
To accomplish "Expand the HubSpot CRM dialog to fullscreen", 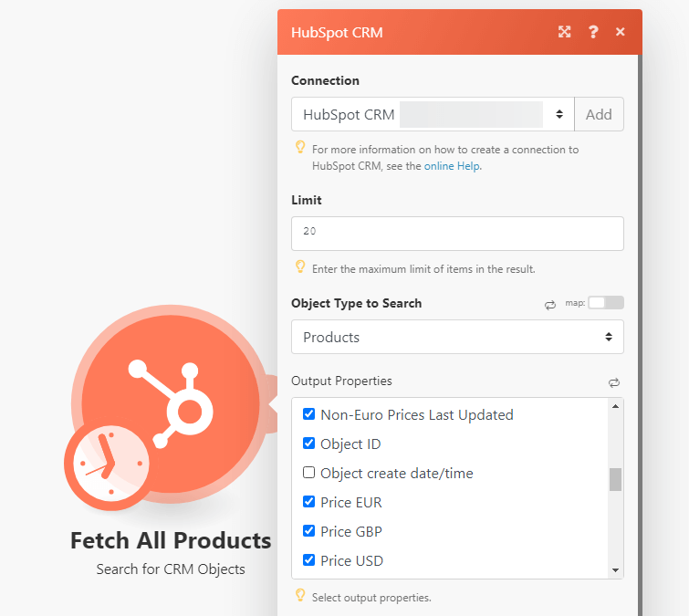I will click(564, 32).
